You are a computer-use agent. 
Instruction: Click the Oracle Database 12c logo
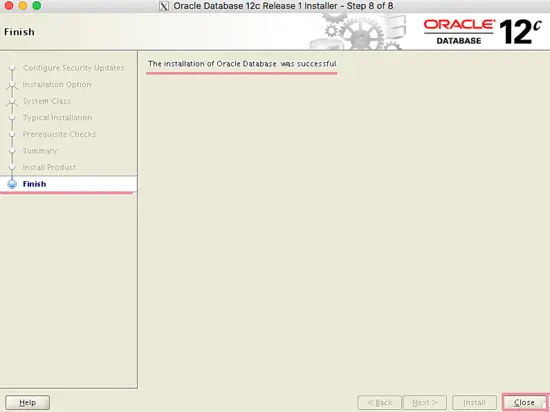click(483, 32)
